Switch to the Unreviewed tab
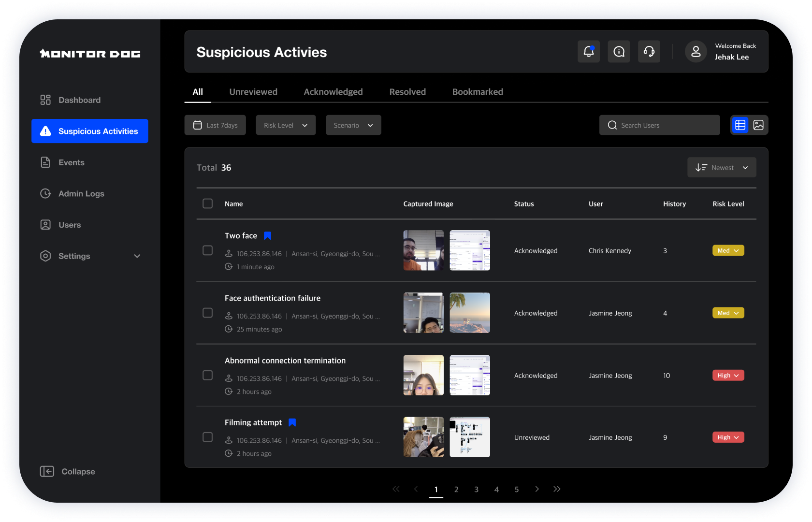Screen dimensions: 812x522 click(x=253, y=92)
